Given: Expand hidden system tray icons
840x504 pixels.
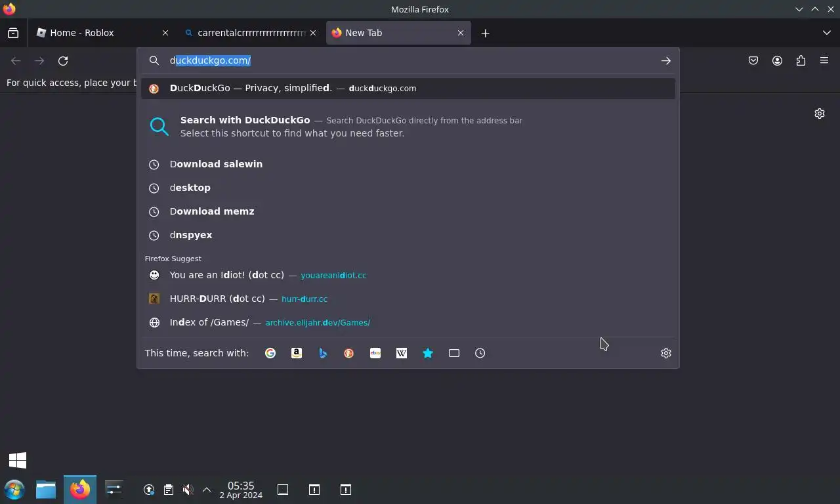Looking at the screenshot, I should point(207,490).
